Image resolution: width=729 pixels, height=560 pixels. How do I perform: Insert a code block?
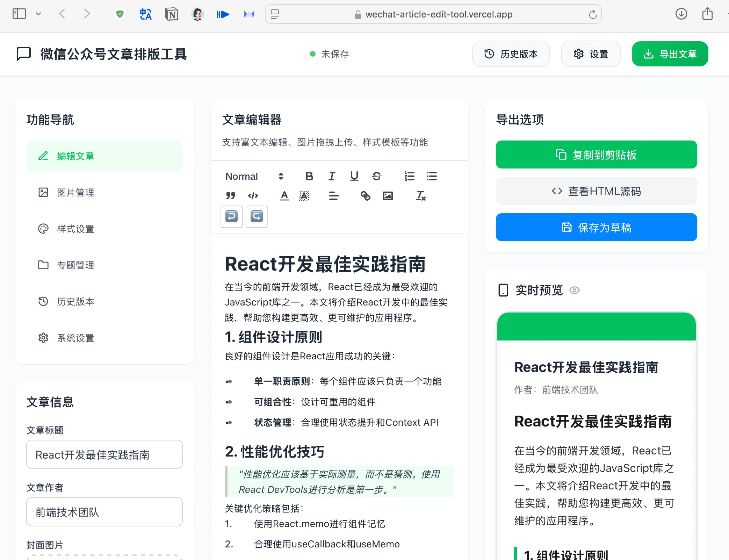pyautogui.click(x=253, y=196)
